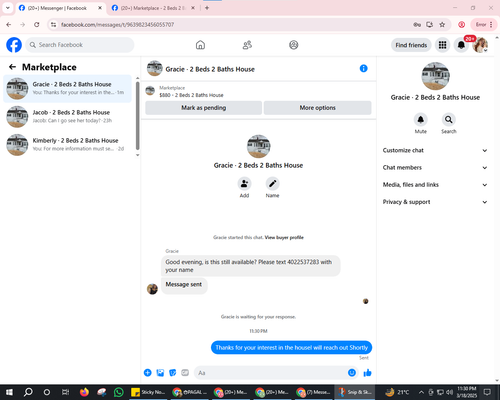500x400 pixels.
Task: Open a new browser tab
Action: click(x=207, y=8)
